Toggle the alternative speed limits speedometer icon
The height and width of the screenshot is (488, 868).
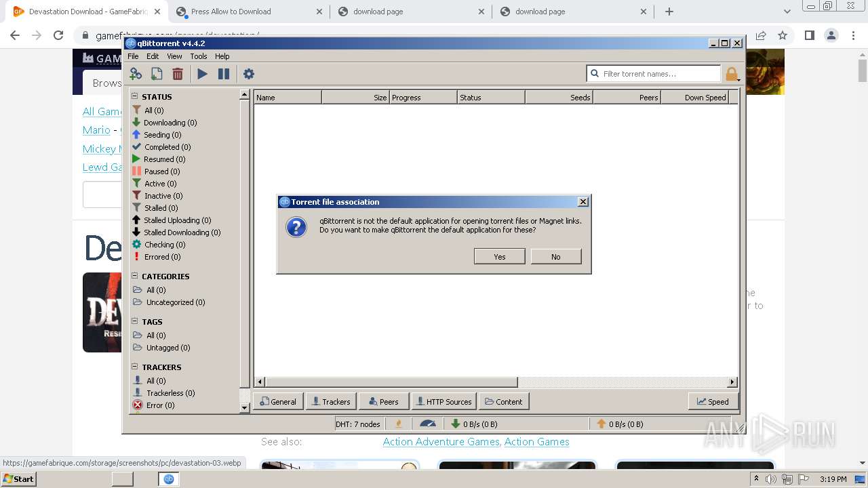click(428, 424)
